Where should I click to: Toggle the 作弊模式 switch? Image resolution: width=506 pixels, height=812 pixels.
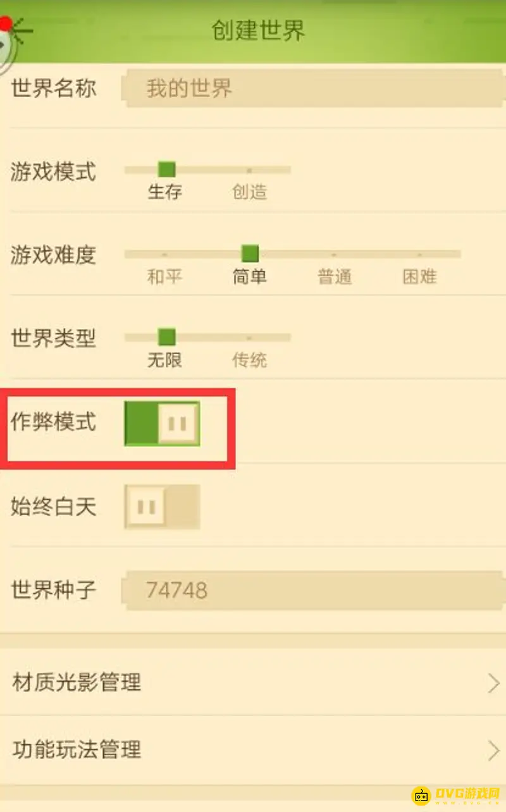[x=163, y=423]
